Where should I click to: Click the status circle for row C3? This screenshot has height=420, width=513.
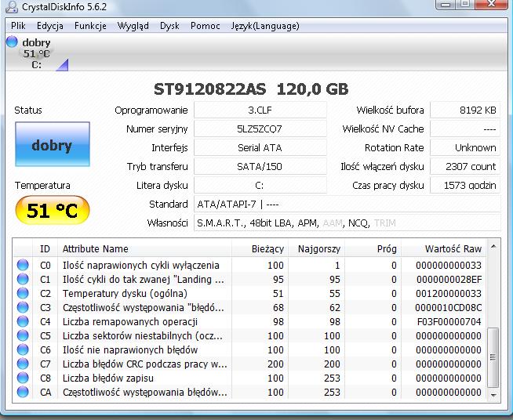pos(23,307)
